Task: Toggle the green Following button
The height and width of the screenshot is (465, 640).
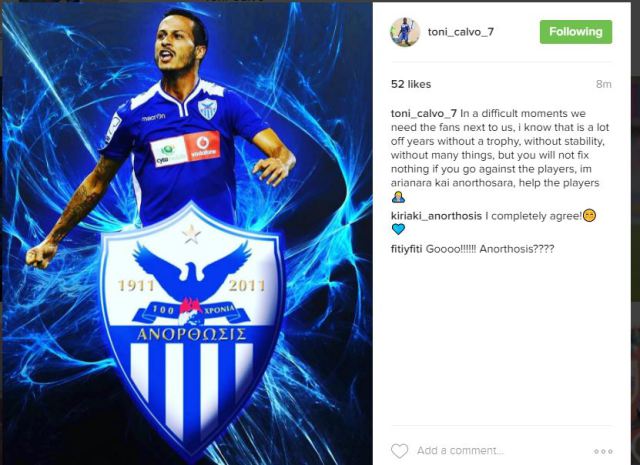Action: (x=576, y=32)
